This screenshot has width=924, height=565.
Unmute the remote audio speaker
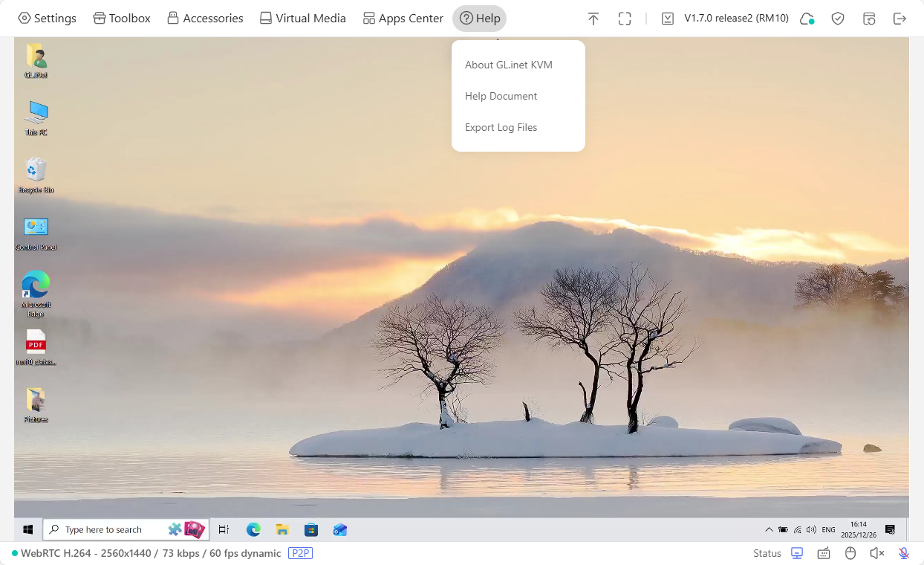pos(876,553)
